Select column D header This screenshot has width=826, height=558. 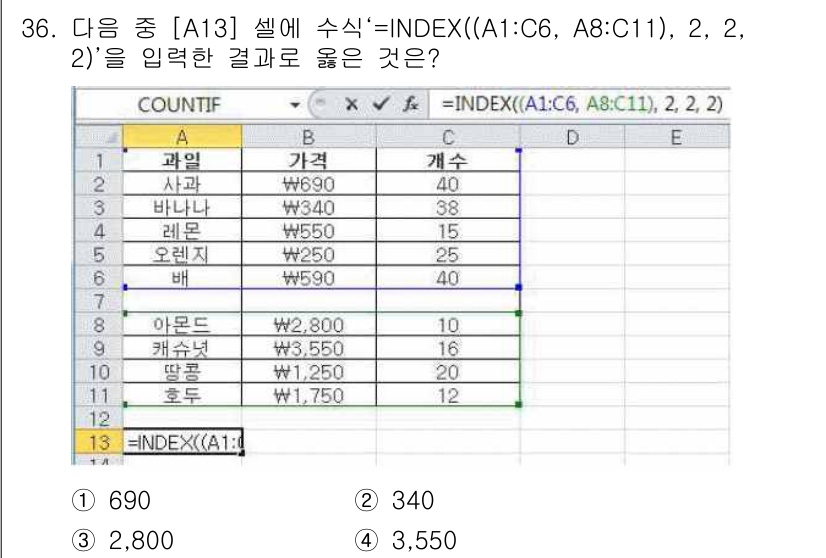click(x=572, y=137)
